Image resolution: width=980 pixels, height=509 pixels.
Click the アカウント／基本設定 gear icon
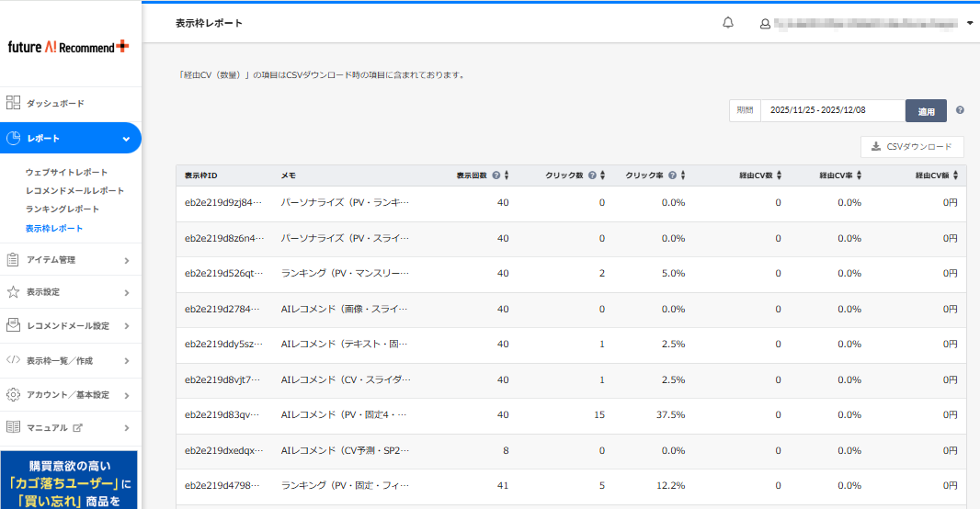(x=13, y=395)
